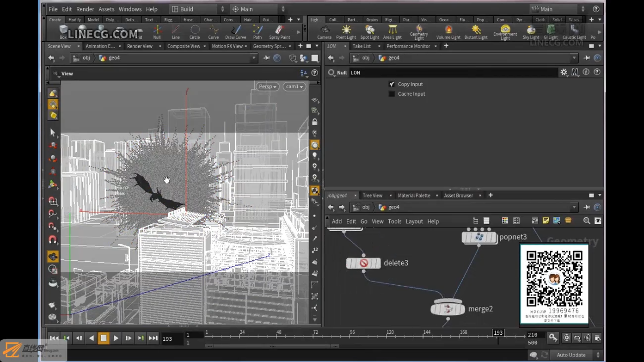Add an Environment Light from the shelf
Image resolution: width=644 pixels, height=362 pixels.
[x=505, y=33]
